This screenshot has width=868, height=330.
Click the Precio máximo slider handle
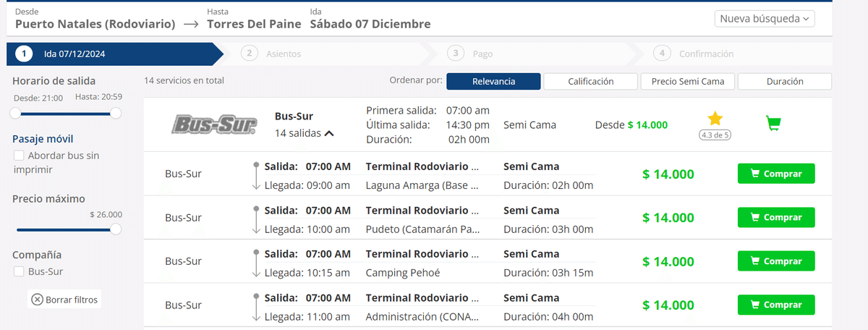tap(116, 229)
